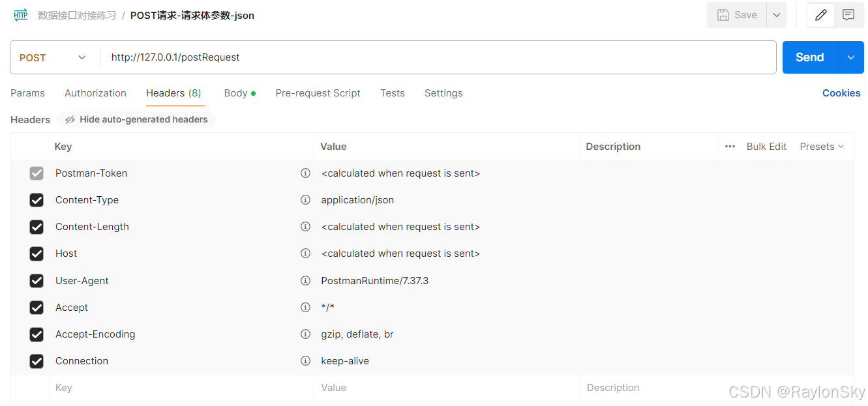Click info icon next to Host header
The height and width of the screenshot is (406, 868).
click(x=305, y=254)
